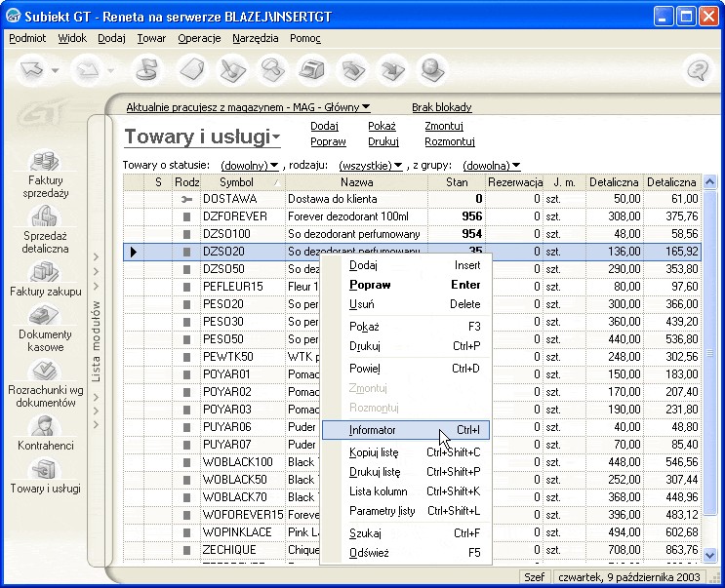Sort the table by Symbol column header
This screenshot has width=725, height=588.
236,182
